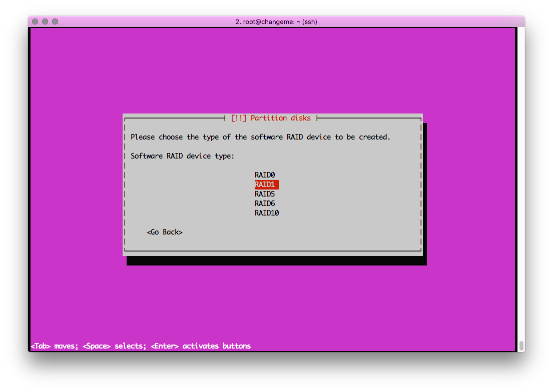Click the <Enter> activates buttons hint

pos(200,346)
